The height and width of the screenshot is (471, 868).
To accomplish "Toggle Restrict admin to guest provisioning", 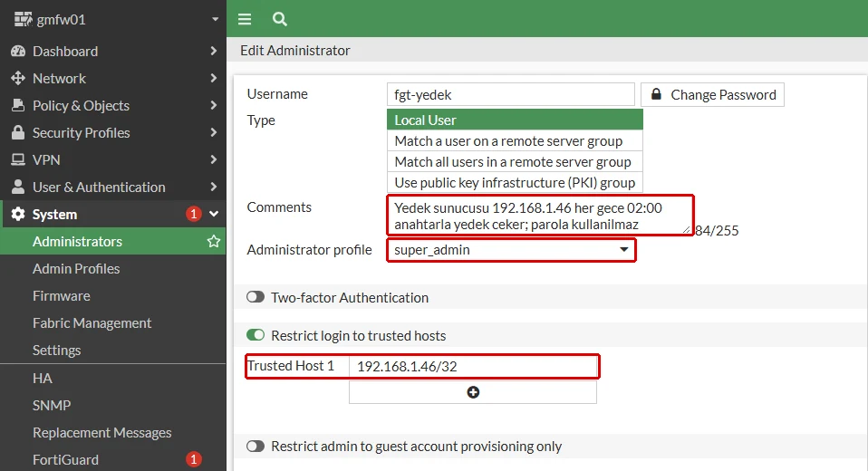I will 256,447.
